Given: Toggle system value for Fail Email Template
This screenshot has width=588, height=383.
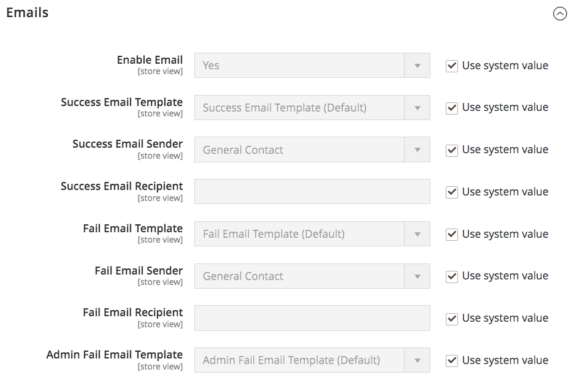Looking at the screenshot, I should [452, 235].
